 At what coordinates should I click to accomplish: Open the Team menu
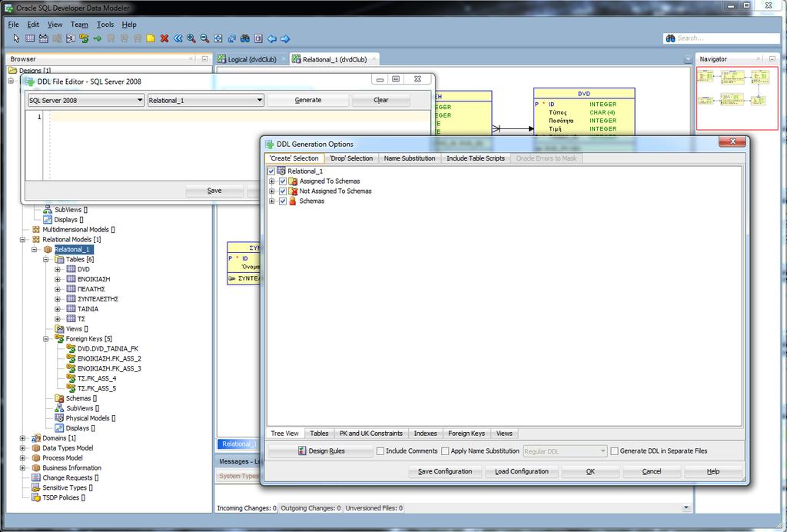(x=79, y=24)
